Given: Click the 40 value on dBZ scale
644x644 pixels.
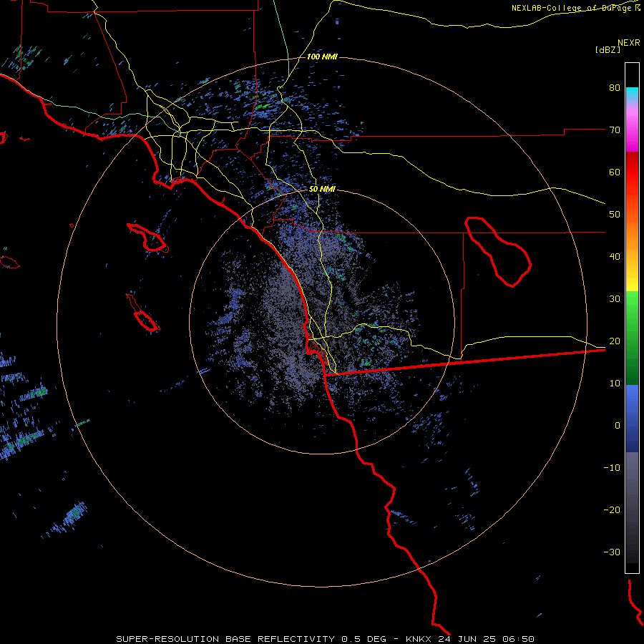Looking at the screenshot, I should [x=615, y=257].
